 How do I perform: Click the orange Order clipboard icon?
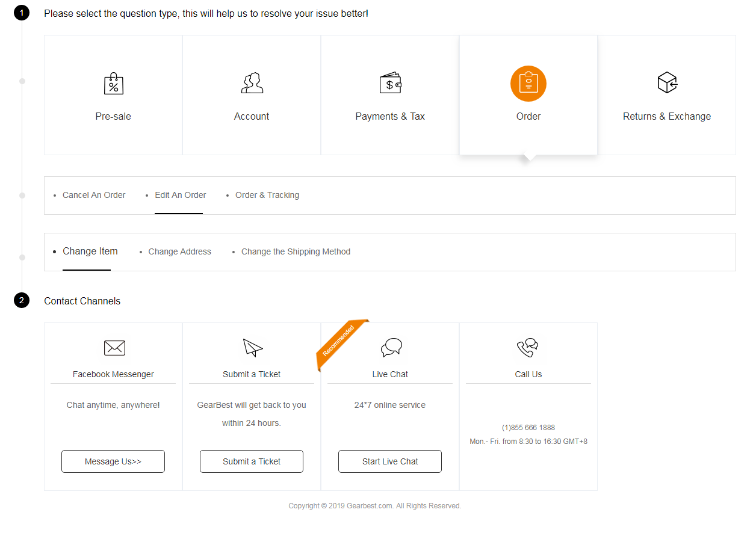coord(528,84)
